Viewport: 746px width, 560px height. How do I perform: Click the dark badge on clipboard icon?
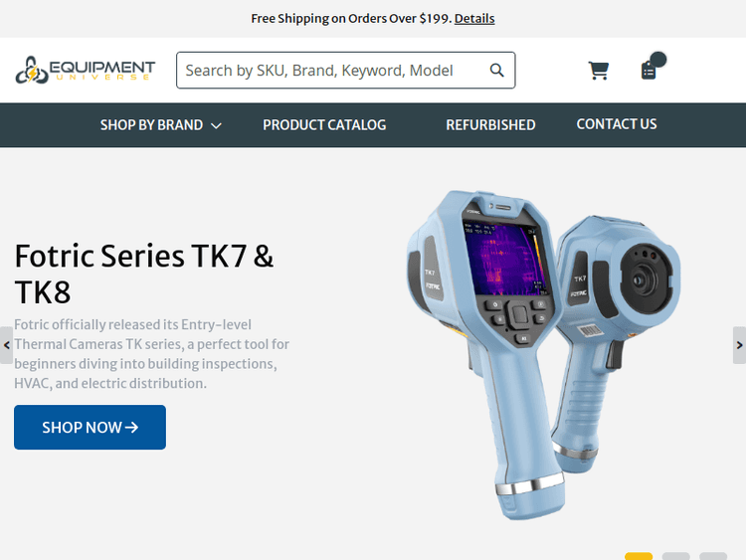point(658,60)
